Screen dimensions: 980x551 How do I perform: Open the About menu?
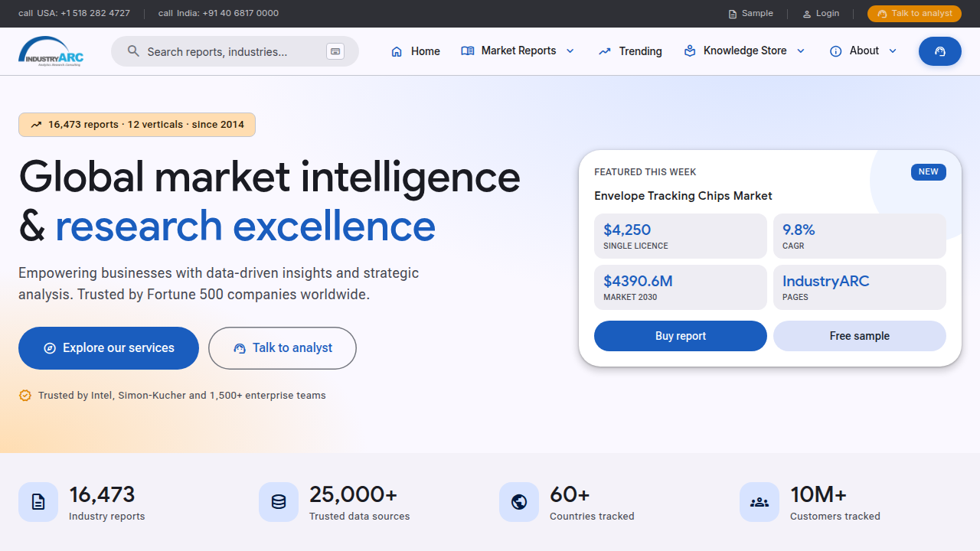(x=864, y=51)
